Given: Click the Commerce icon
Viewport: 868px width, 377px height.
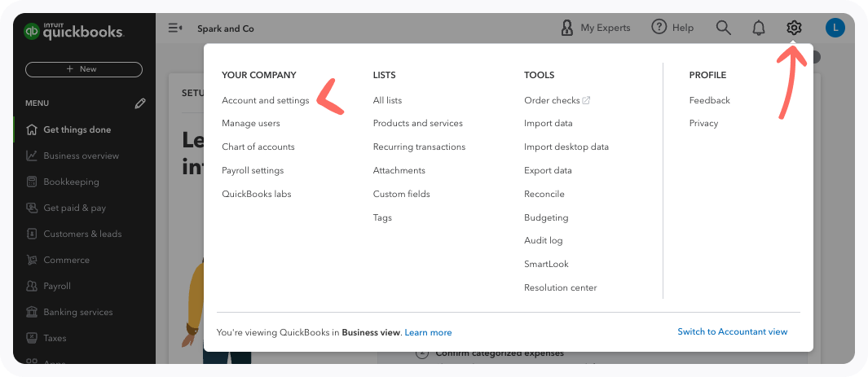Looking at the screenshot, I should 32,260.
